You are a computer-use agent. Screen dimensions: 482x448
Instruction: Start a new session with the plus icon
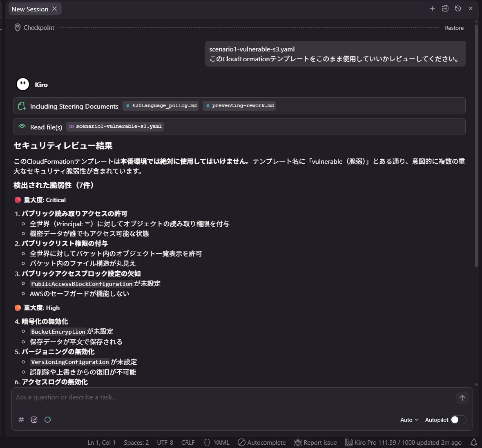click(x=432, y=8)
